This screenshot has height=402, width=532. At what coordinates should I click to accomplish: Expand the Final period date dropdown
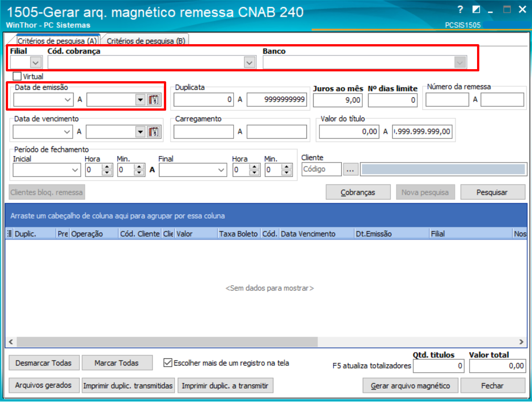coord(221,170)
